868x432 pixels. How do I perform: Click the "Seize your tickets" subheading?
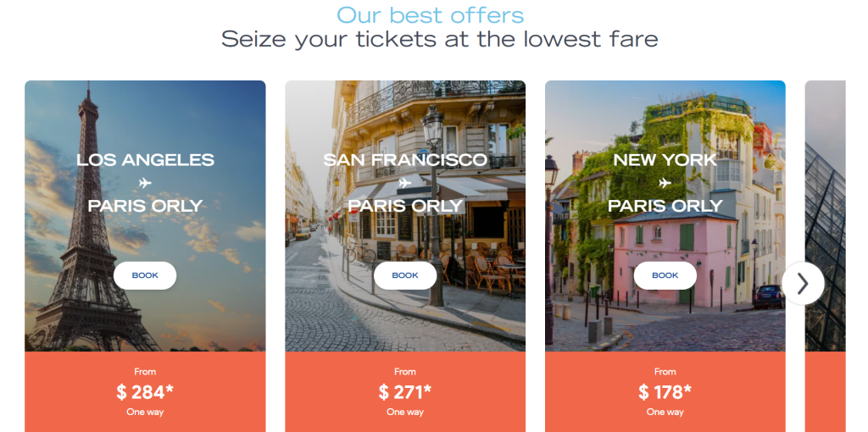[439, 39]
